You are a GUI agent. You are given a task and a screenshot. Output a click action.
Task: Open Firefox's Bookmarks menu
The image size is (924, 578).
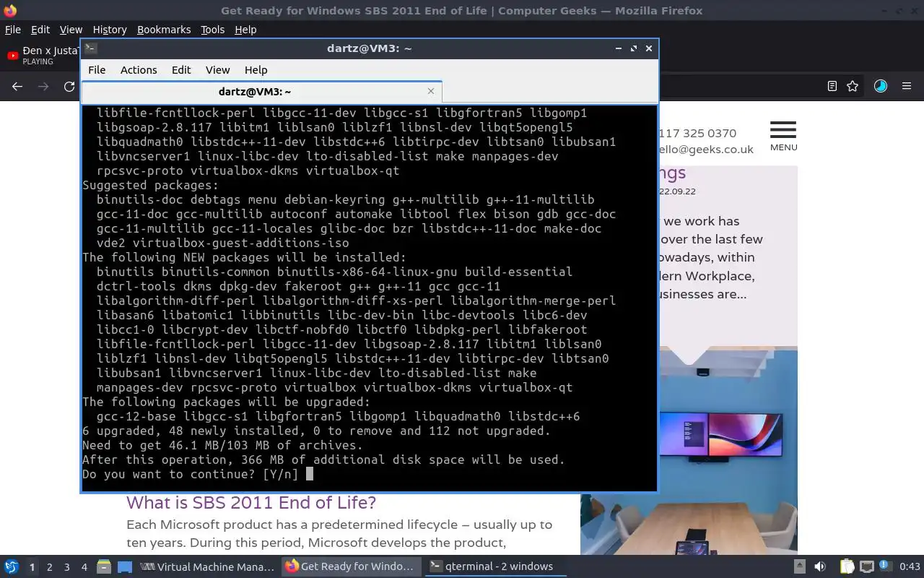pyautogui.click(x=164, y=30)
